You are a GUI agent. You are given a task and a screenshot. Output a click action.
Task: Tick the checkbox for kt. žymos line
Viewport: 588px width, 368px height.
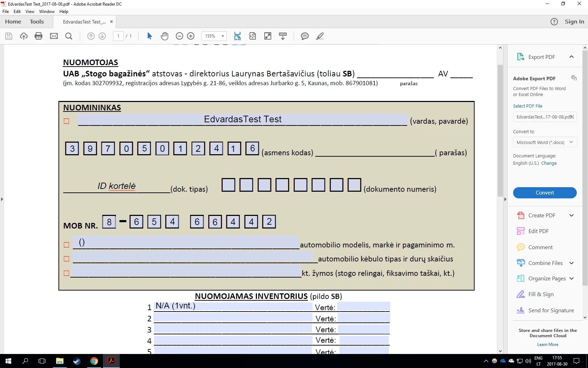pos(66,273)
